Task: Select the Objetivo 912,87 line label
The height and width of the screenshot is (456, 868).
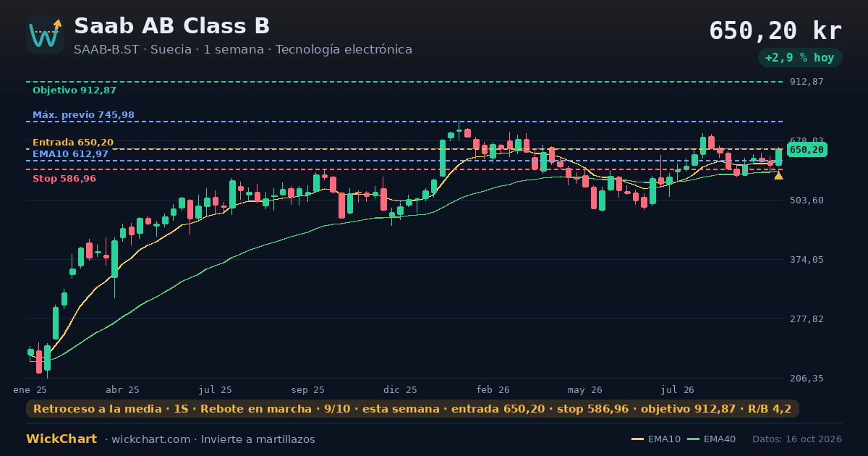Action: click(75, 90)
